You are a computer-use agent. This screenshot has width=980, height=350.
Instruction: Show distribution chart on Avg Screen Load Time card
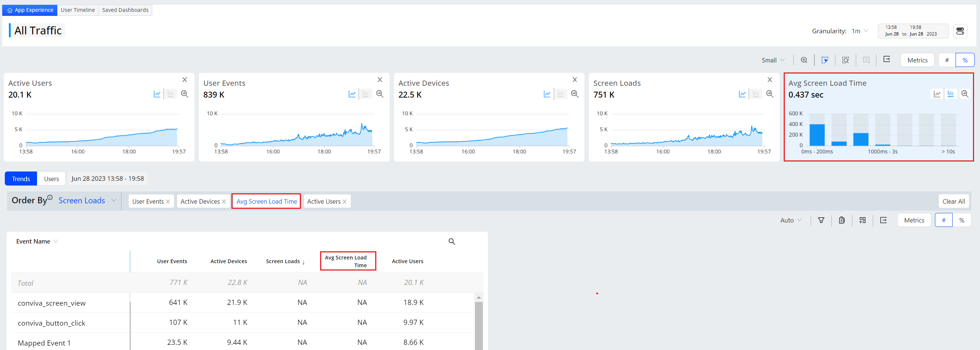[950, 94]
